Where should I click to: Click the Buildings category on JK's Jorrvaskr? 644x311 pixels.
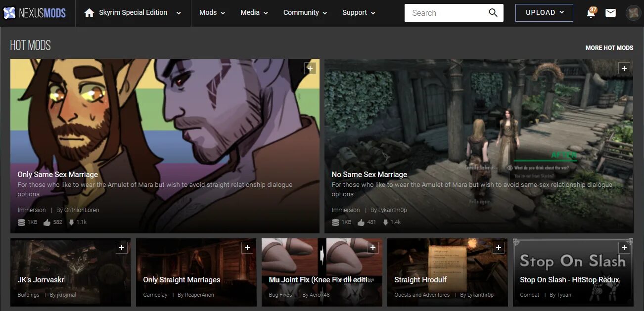point(28,295)
